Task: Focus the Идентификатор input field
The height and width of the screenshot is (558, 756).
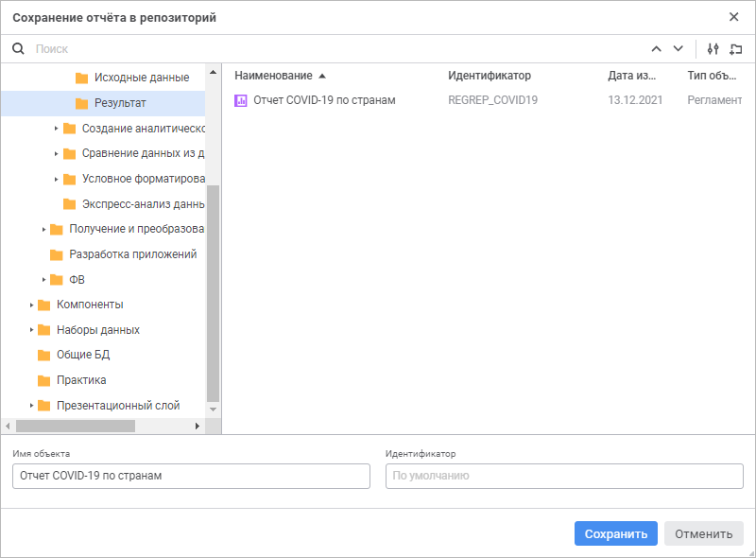Action: [564, 476]
